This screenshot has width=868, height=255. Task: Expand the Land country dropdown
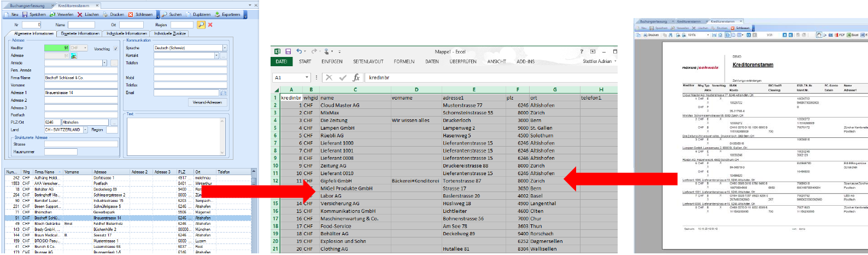[86, 130]
